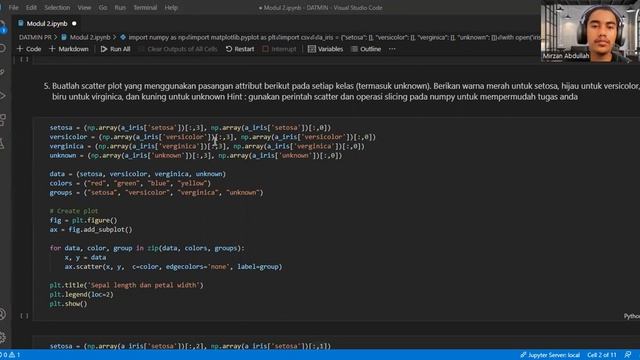This screenshot has height=360, width=640.
Task: Click the unsaved dot on the Modul 2.ipynb tab
Action: click(74, 24)
